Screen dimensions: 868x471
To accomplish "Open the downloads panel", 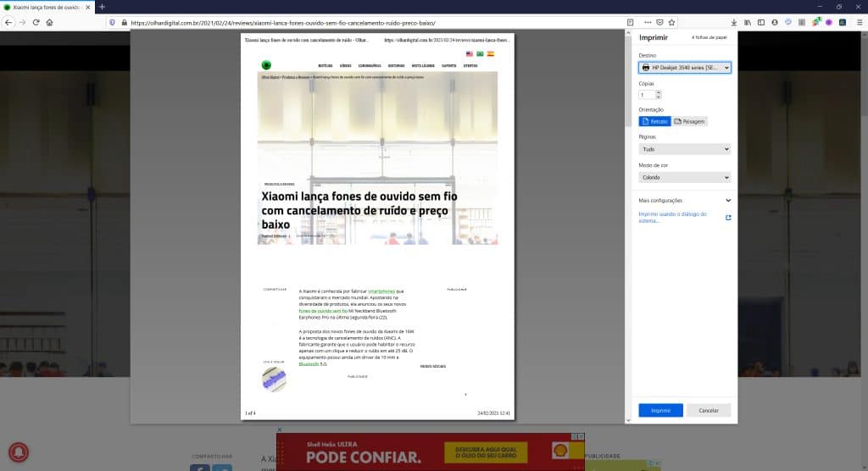I will click(x=733, y=23).
